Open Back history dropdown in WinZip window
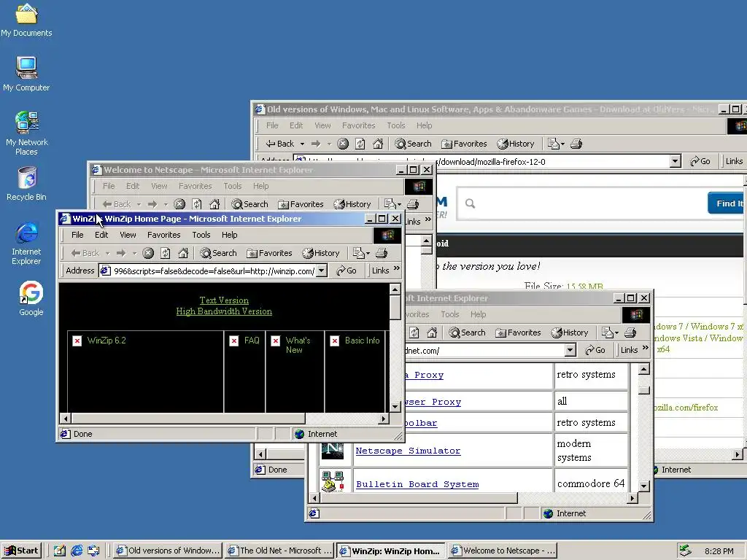The image size is (747, 560). pyautogui.click(x=108, y=253)
